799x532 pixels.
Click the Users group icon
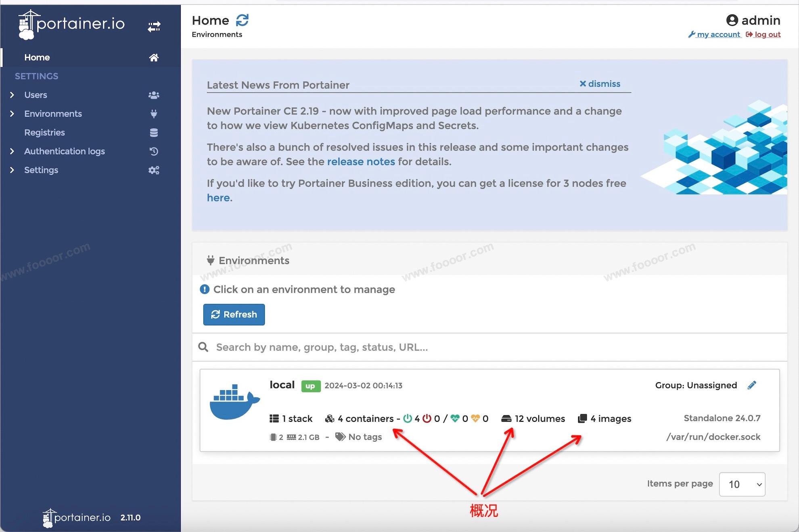154,95
